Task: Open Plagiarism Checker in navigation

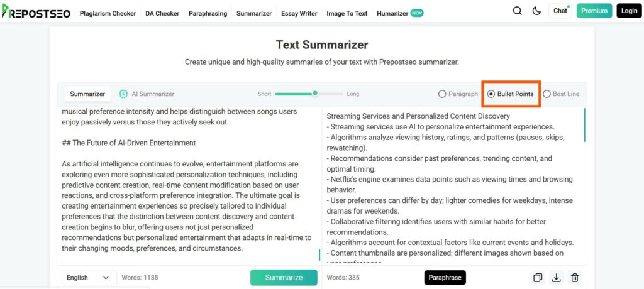Action: [x=108, y=14]
